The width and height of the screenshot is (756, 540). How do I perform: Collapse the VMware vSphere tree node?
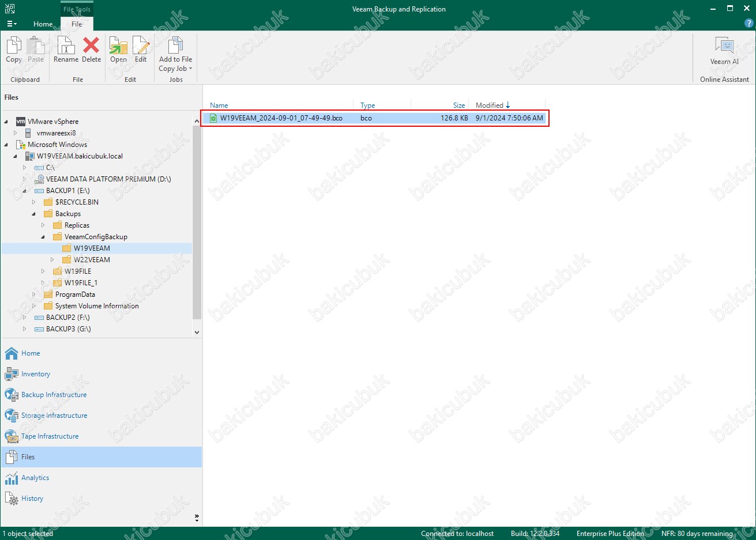[6, 122]
